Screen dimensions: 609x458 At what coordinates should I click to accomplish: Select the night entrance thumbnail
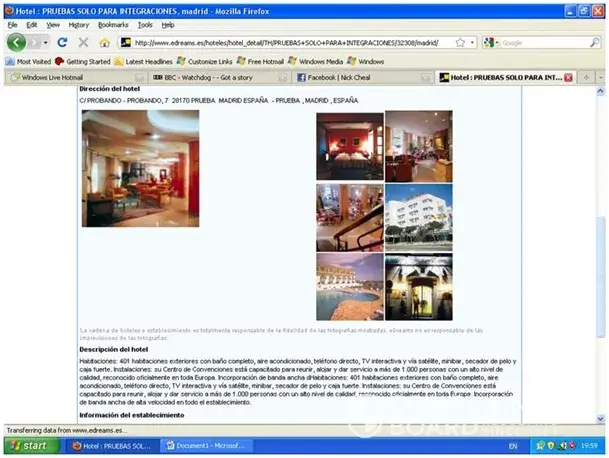419,287
